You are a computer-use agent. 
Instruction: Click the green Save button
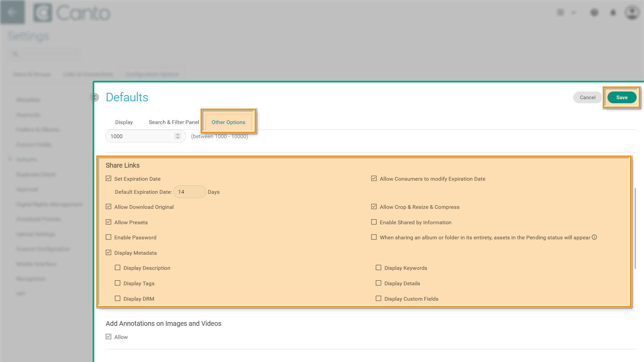(622, 98)
